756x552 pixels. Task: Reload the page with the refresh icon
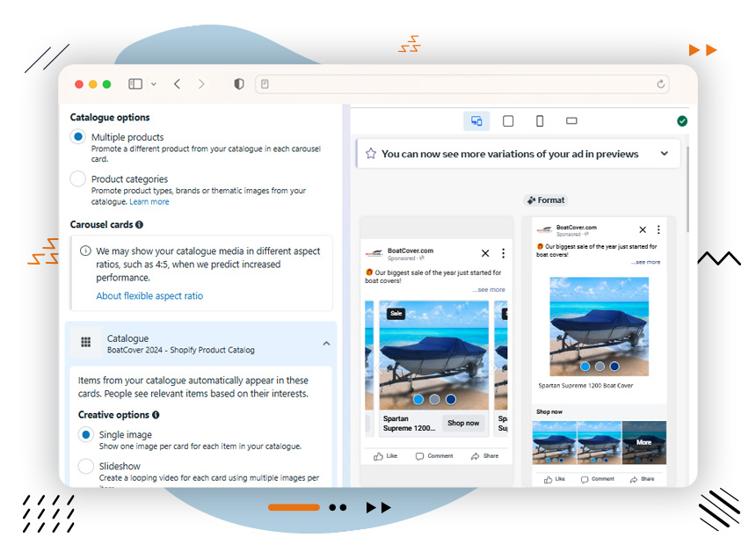661,84
